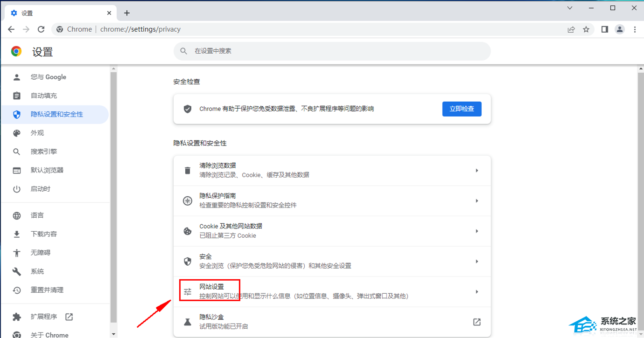The image size is (644, 338).
Task: Focus the 在设置中搜索 search field
Action: 332,51
